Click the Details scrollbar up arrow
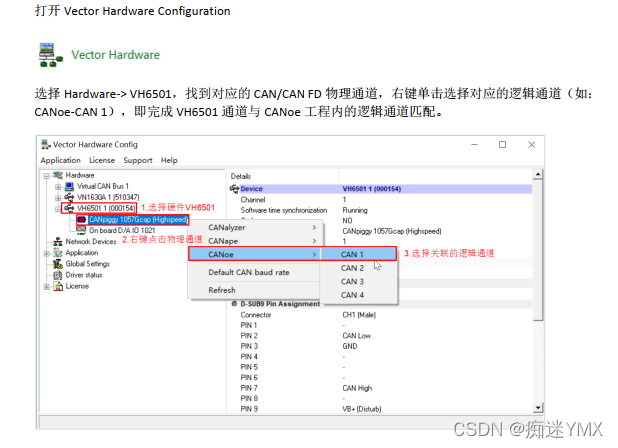The width and height of the screenshot is (618, 448). coord(538,174)
